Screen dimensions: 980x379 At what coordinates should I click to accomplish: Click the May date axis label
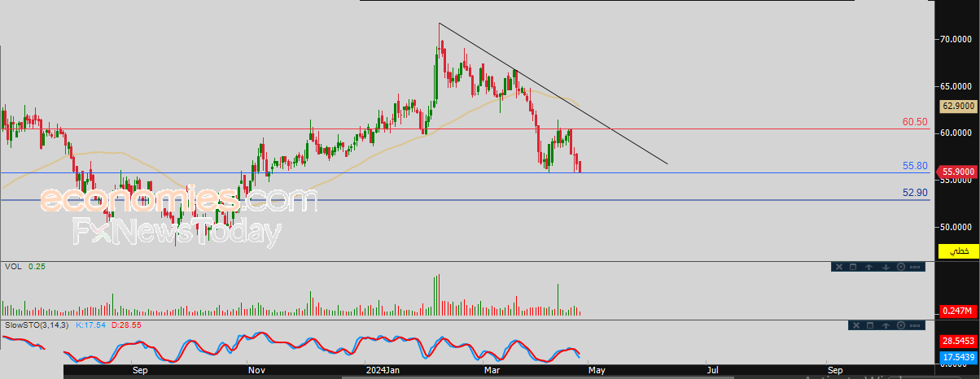pyautogui.click(x=597, y=371)
